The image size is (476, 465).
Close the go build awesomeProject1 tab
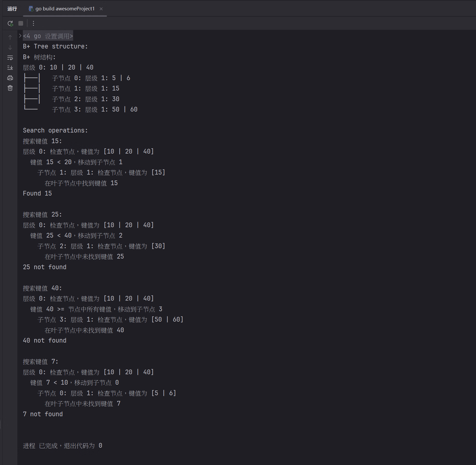[x=101, y=9]
